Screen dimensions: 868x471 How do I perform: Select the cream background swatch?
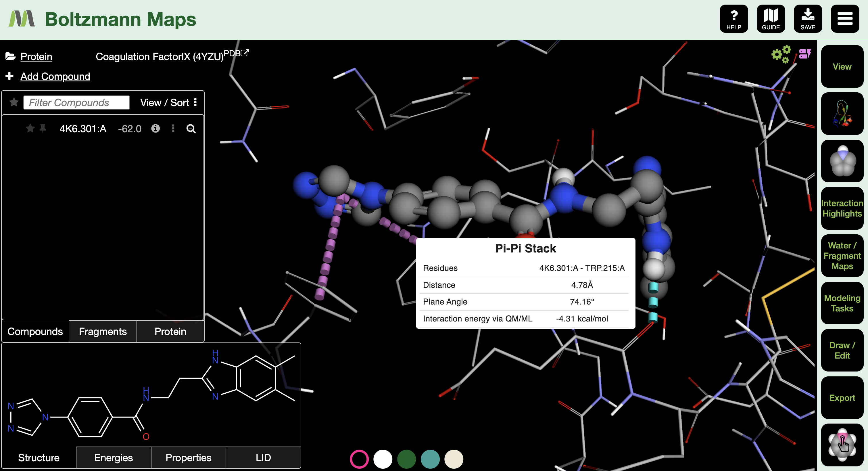[454, 459]
